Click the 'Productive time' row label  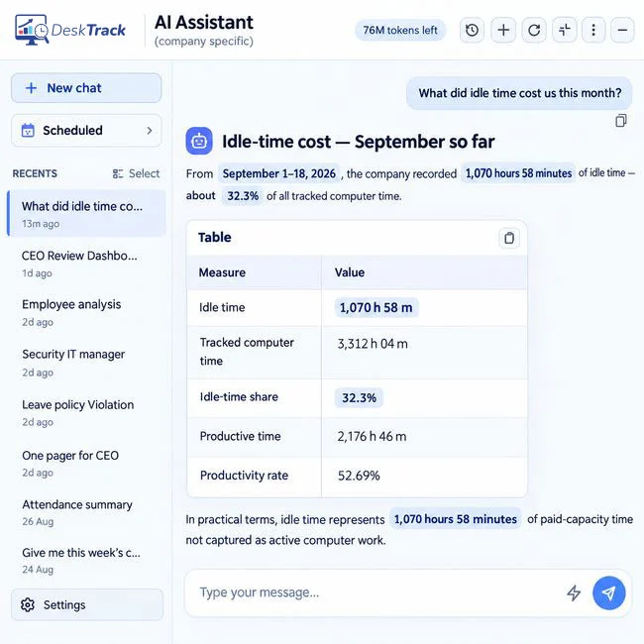[241, 436]
